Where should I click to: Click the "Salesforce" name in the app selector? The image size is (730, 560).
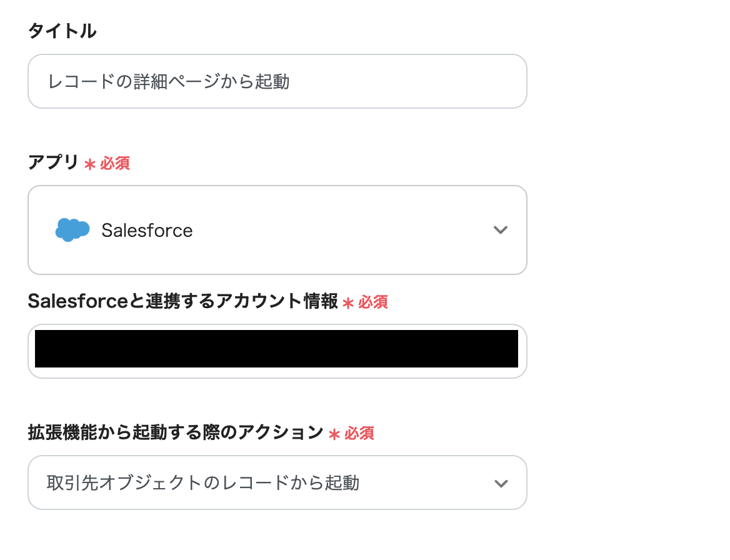[147, 231]
